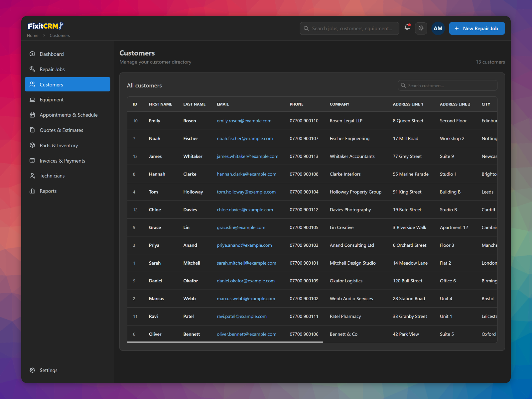This screenshot has height=399, width=532.
Task: Click the Reports chart icon
Action: 32,191
